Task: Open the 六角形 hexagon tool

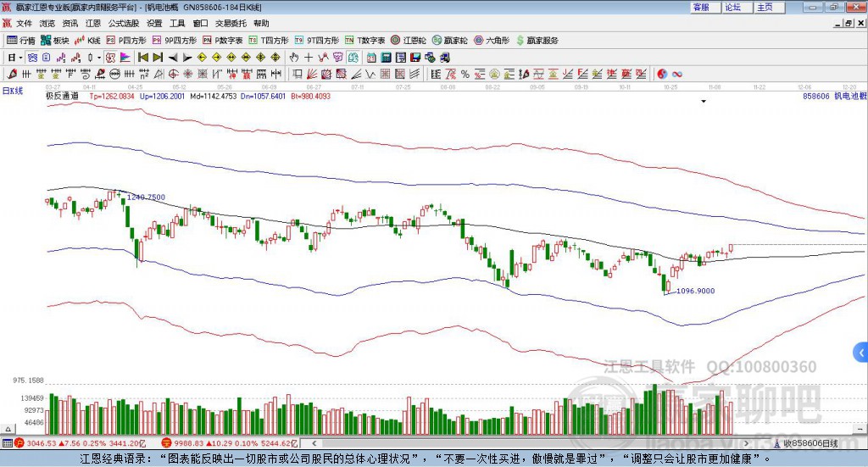Action: point(492,41)
